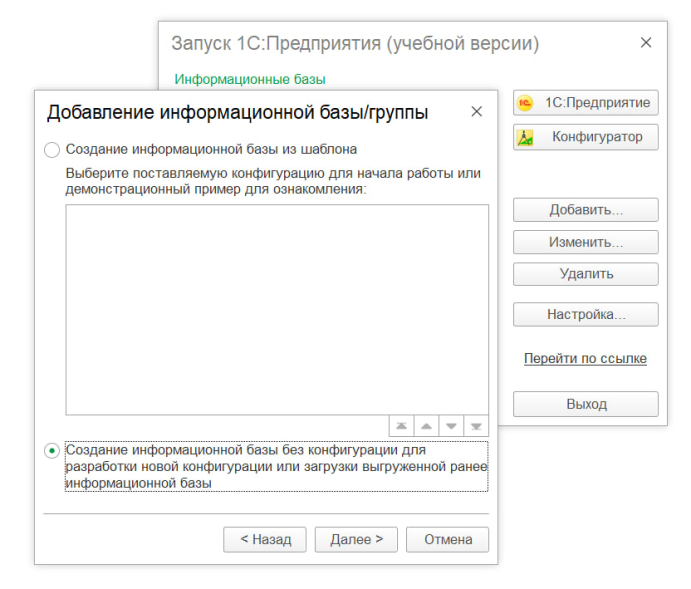Select 'Создание информационной базы из шаблона' radio
This screenshot has height=589, width=691.
52,150
